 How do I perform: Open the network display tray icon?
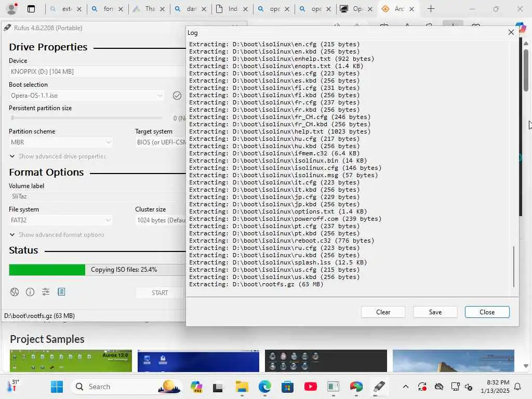tap(455, 387)
